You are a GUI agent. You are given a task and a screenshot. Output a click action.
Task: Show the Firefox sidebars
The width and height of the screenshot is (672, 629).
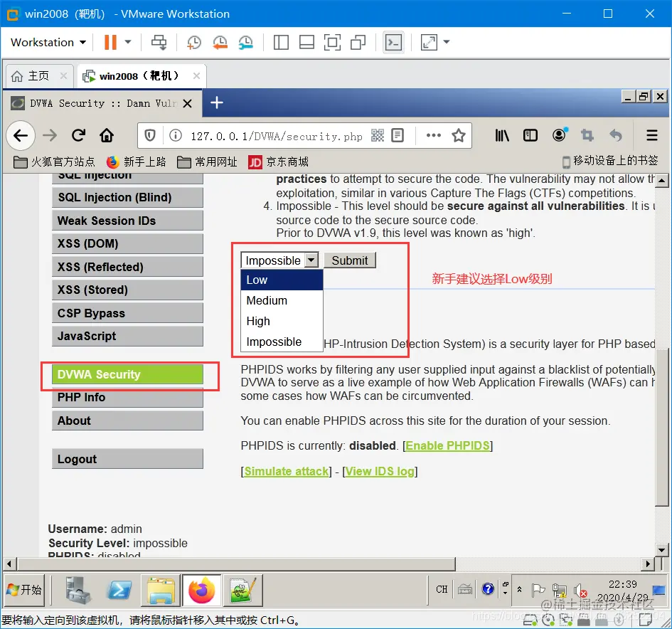pos(530,135)
